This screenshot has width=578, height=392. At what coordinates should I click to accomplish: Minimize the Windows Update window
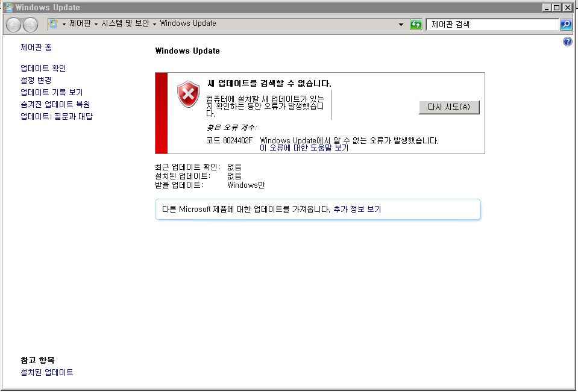[x=547, y=7]
